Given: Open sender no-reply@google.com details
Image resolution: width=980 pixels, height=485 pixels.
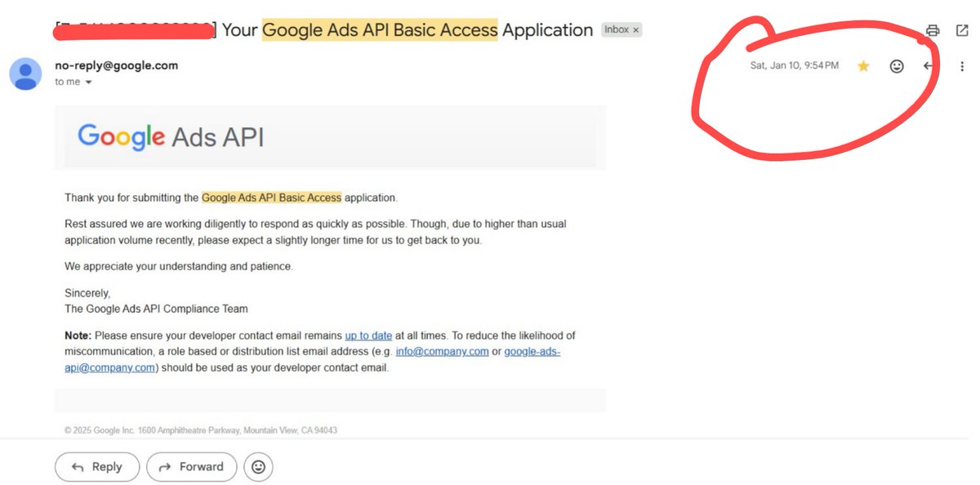Looking at the screenshot, I should coord(116,65).
